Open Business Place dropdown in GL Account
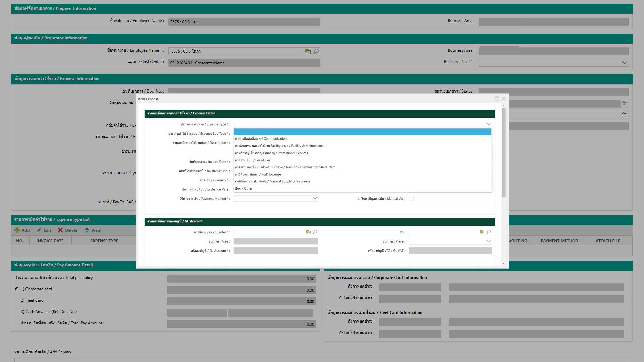 point(488,241)
